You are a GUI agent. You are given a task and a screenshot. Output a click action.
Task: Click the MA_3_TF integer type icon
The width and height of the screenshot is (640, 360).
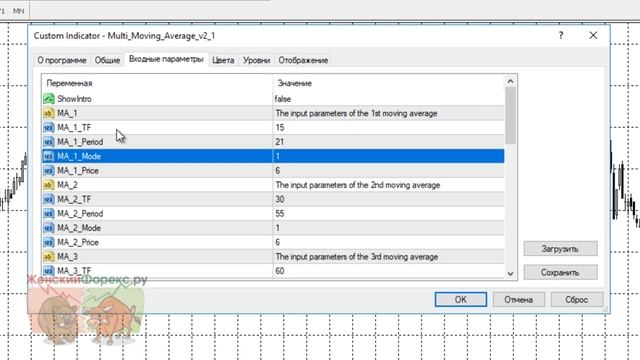(49, 271)
